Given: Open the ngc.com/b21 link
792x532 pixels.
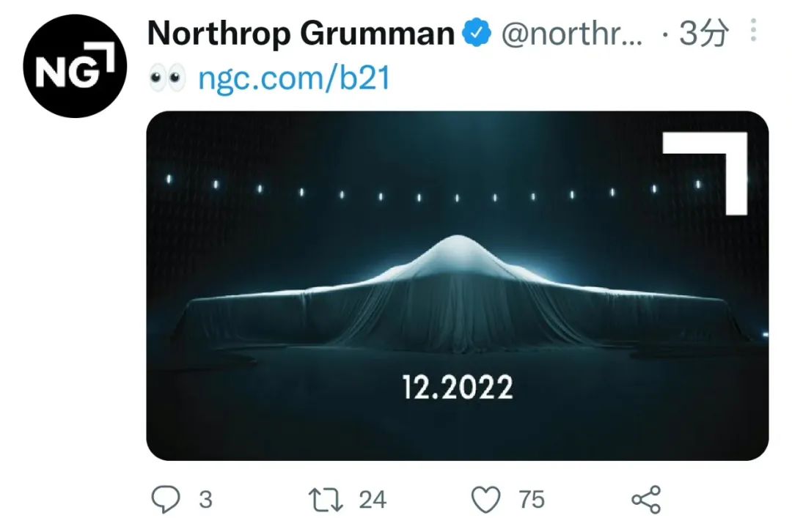Looking at the screenshot, I should 293,78.
